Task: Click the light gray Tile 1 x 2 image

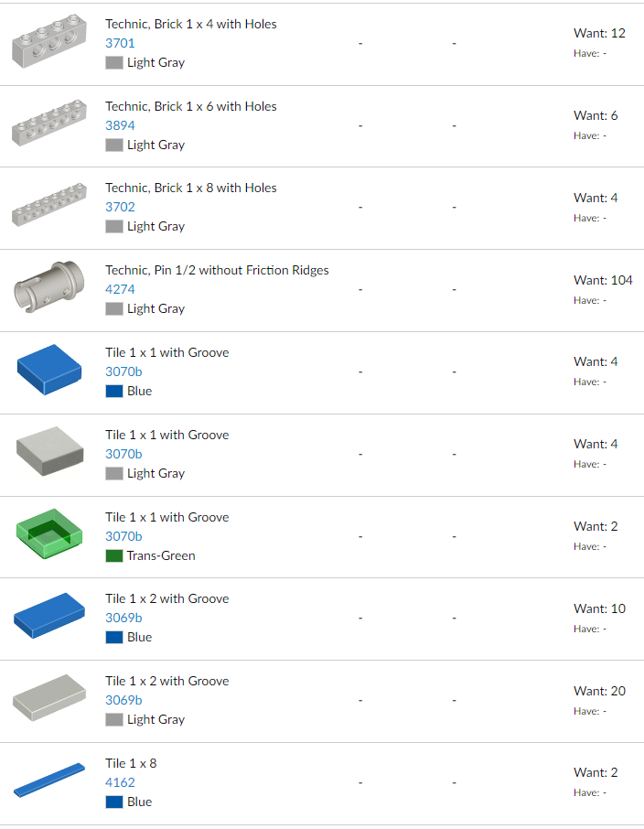Action: (x=49, y=699)
